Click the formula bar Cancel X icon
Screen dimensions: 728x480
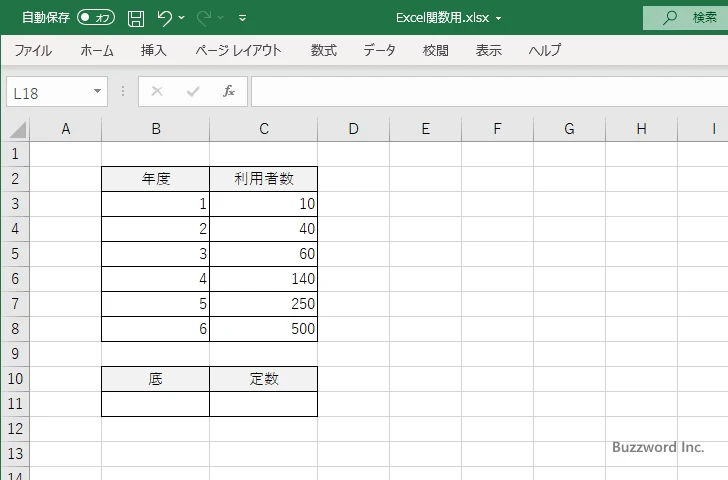point(157,91)
